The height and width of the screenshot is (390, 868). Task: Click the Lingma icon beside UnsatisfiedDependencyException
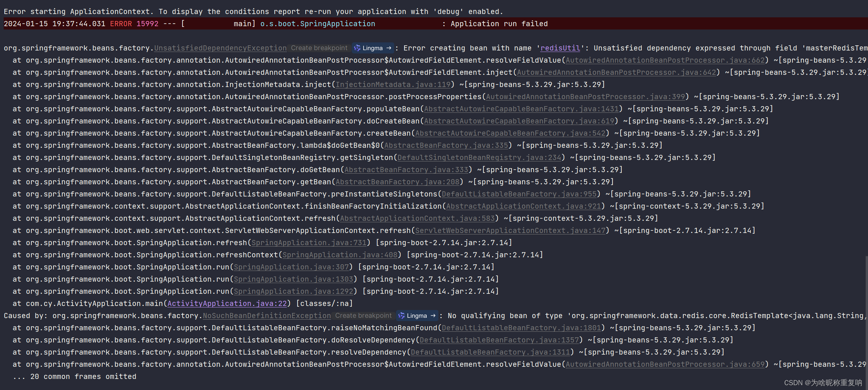(357, 48)
